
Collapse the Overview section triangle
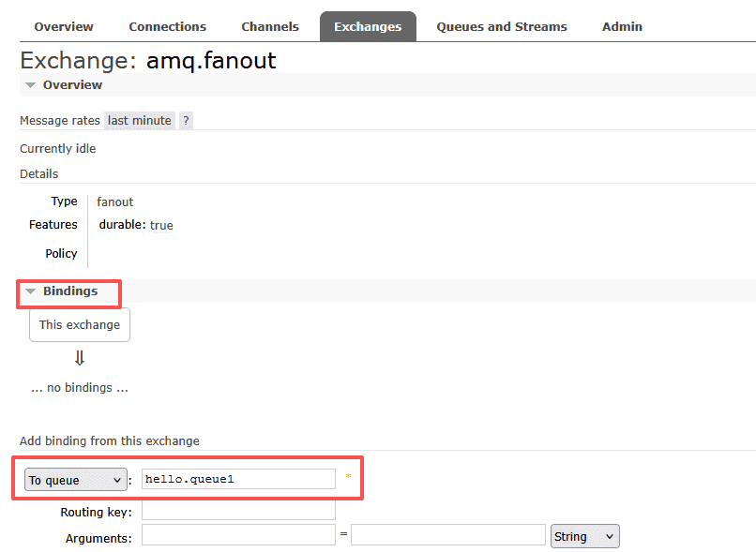[31, 85]
